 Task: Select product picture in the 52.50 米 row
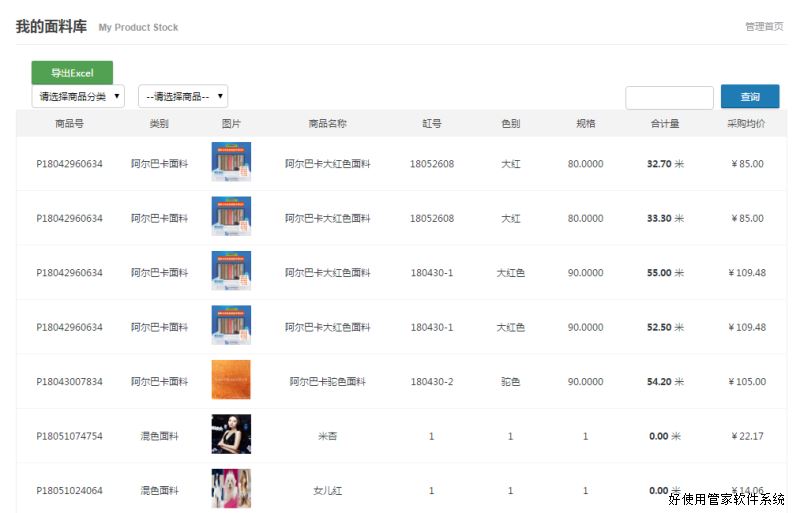coord(231,327)
